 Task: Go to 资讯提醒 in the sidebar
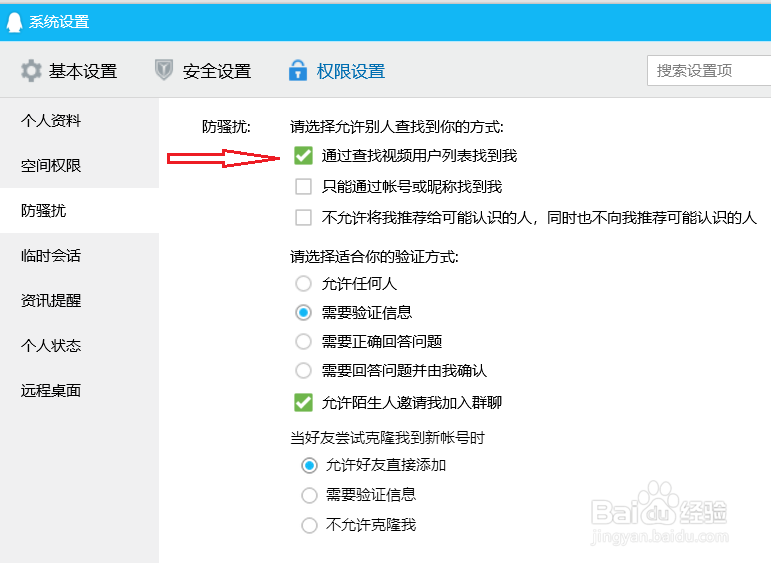coord(79,300)
